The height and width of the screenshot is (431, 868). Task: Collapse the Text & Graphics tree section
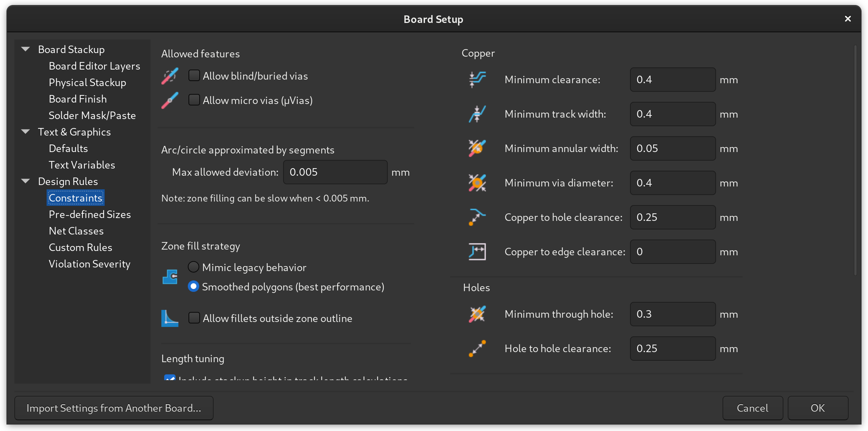coord(25,132)
